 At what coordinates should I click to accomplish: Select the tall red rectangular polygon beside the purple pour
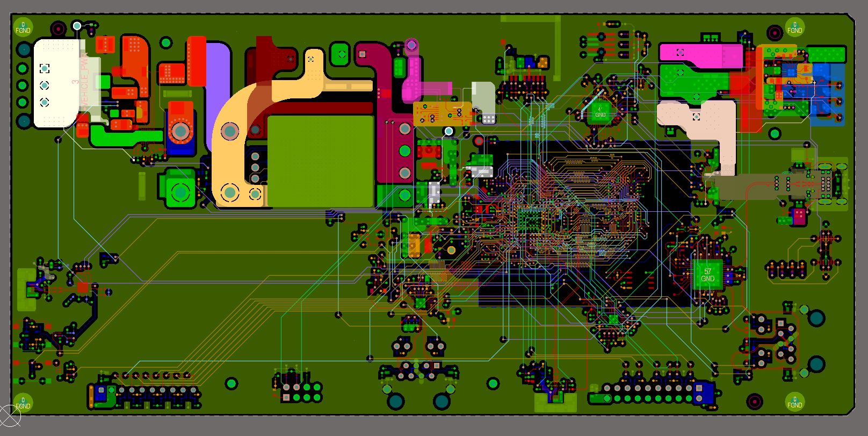pos(197,61)
